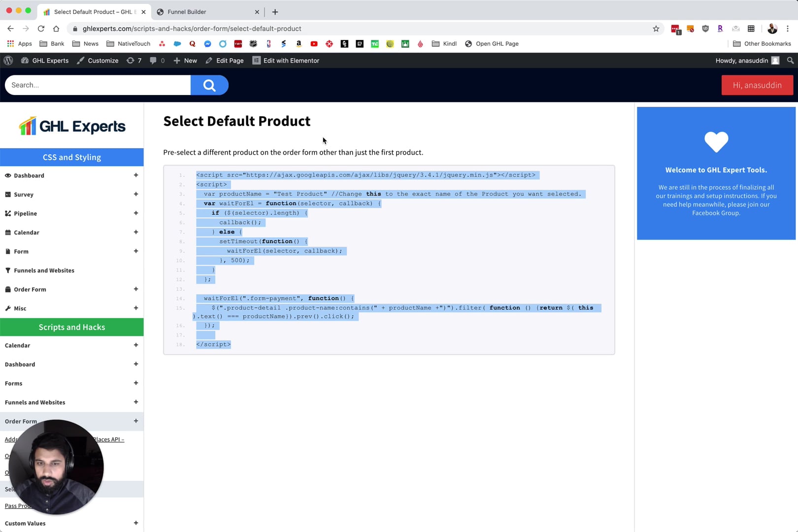Expand the Dashboard item under CSS and Styling
This screenshot has width=798, height=532.
[135, 175]
